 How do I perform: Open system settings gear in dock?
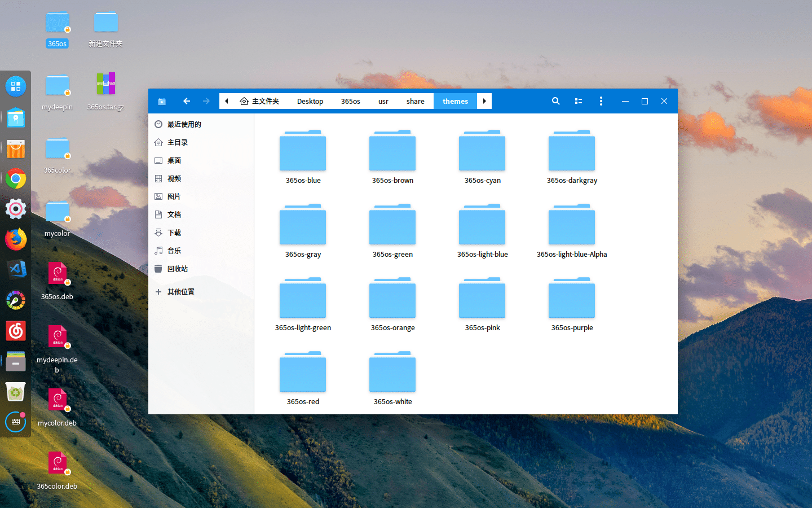(x=16, y=209)
